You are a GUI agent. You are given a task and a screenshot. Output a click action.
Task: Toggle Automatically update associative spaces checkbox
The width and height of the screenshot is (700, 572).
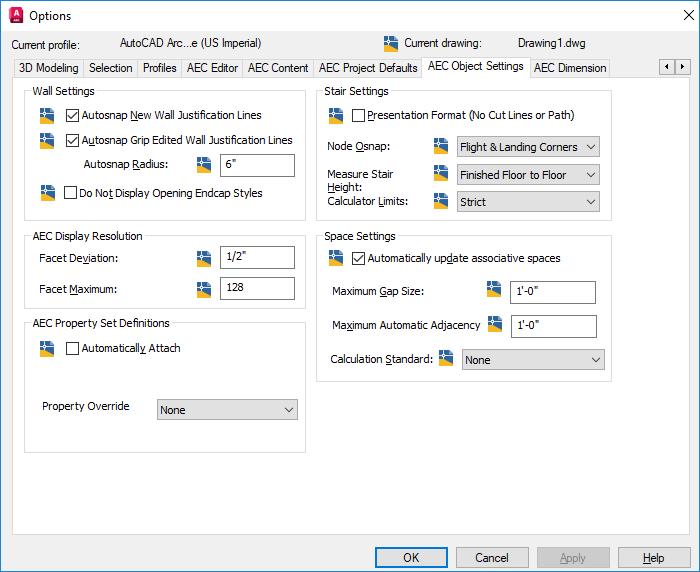359,258
